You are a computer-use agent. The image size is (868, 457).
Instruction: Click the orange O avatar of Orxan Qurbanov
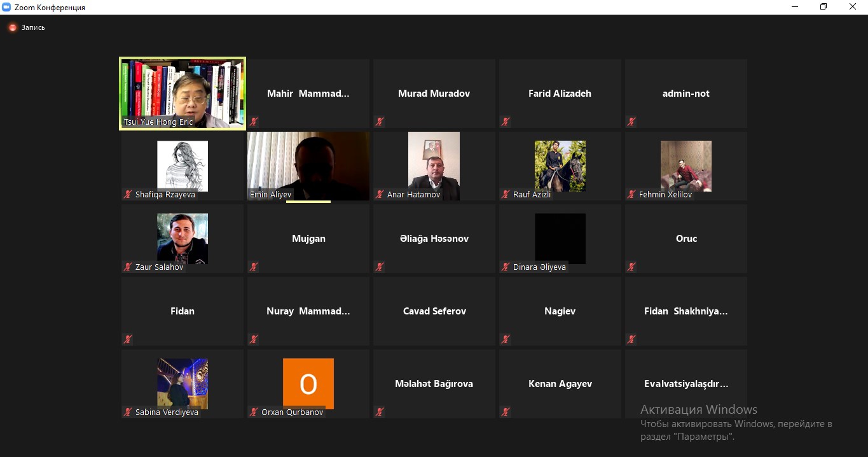(x=308, y=383)
